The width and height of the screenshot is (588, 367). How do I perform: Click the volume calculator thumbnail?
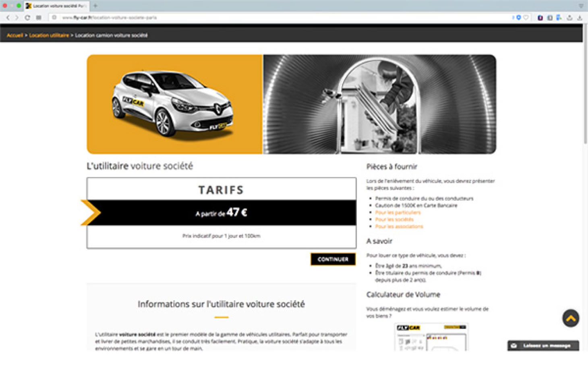pos(431,337)
